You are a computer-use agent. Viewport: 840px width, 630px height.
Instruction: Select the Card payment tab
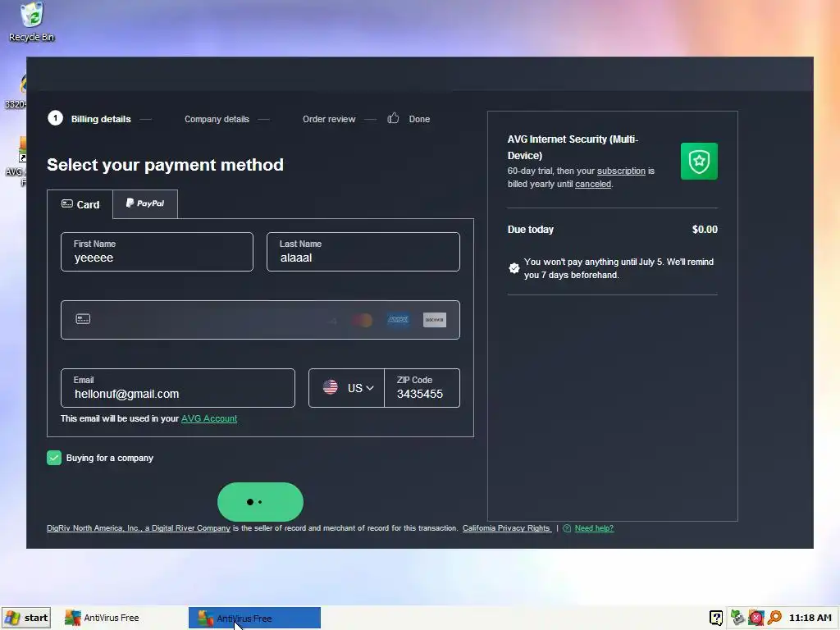tap(80, 204)
